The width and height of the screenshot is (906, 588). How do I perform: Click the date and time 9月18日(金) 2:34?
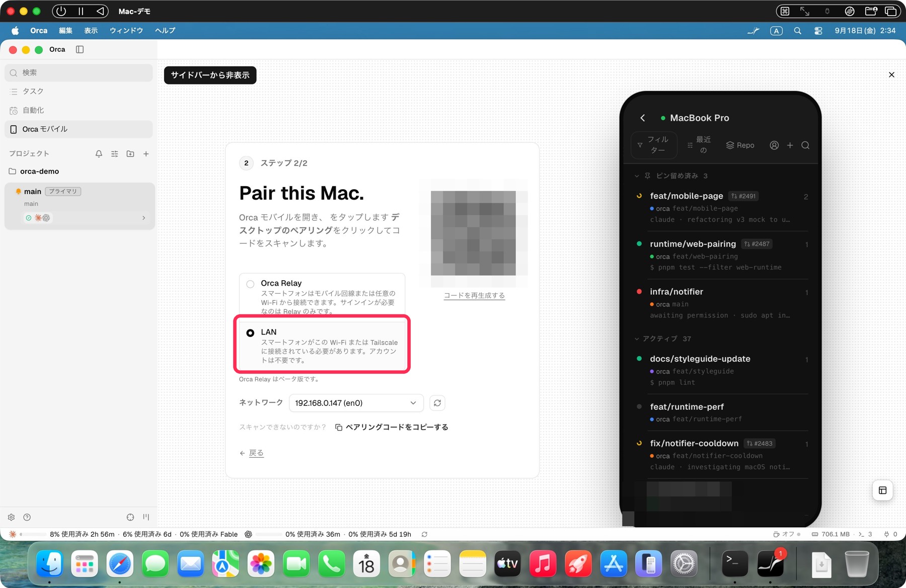[x=865, y=31]
